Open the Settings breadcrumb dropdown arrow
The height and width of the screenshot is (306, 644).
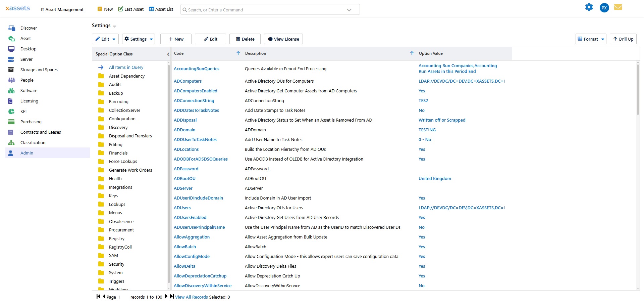(x=114, y=26)
